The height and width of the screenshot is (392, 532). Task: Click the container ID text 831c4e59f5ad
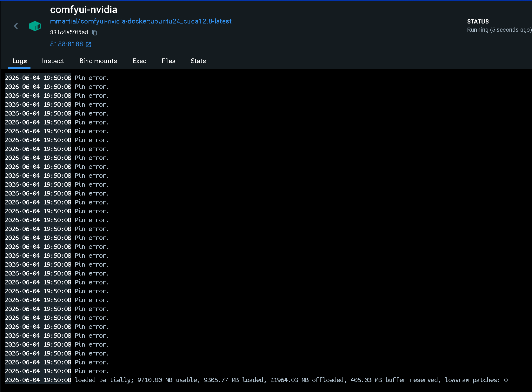[x=69, y=32]
